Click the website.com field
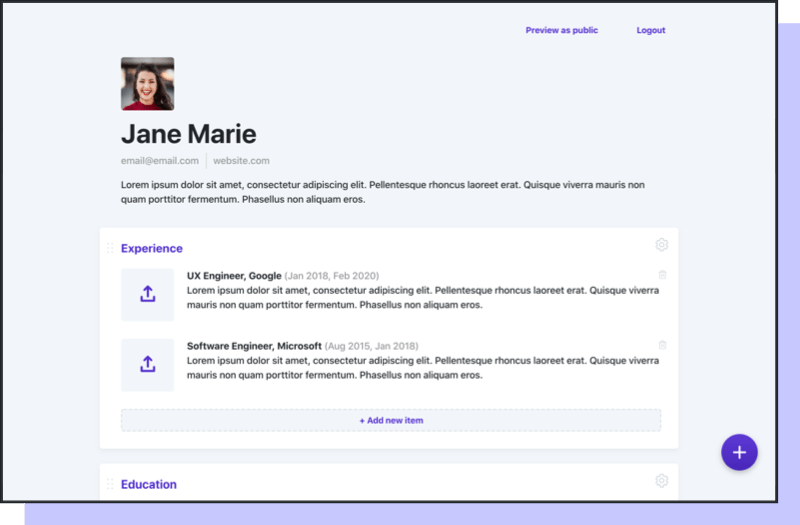800x525 pixels. pos(241,160)
